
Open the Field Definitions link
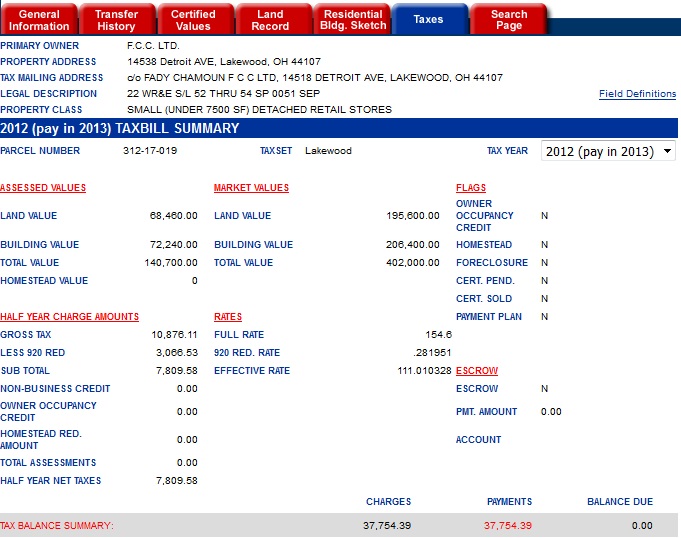(x=637, y=94)
